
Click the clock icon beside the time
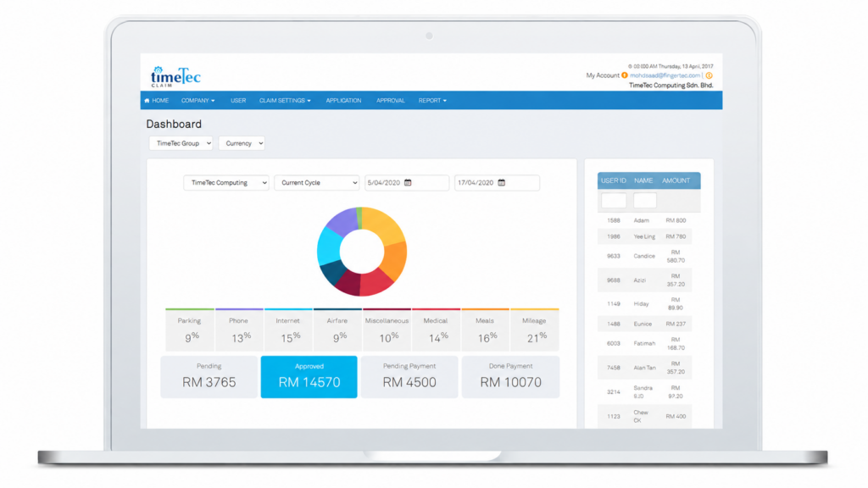[630, 66]
